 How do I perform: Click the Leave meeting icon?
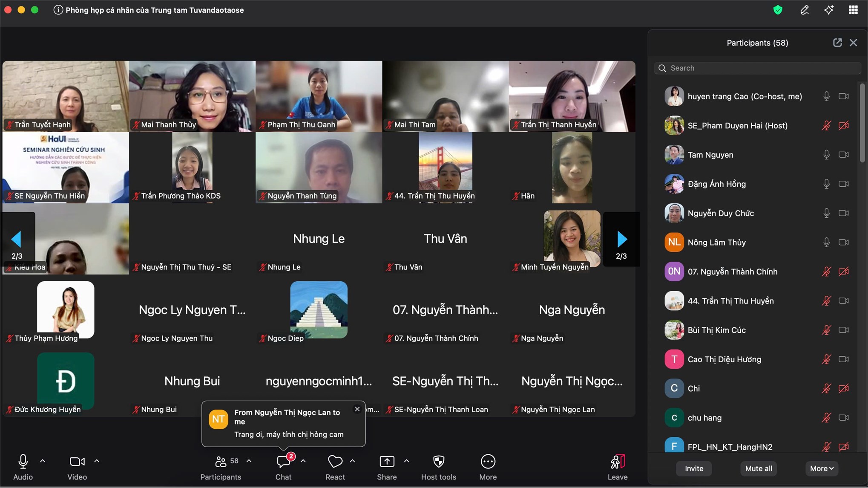617,461
